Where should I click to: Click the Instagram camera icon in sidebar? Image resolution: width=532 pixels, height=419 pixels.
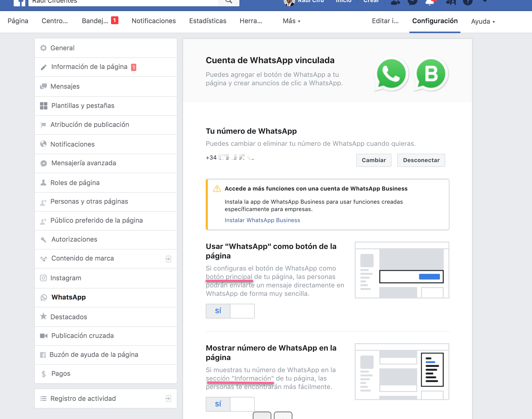(43, 278)
